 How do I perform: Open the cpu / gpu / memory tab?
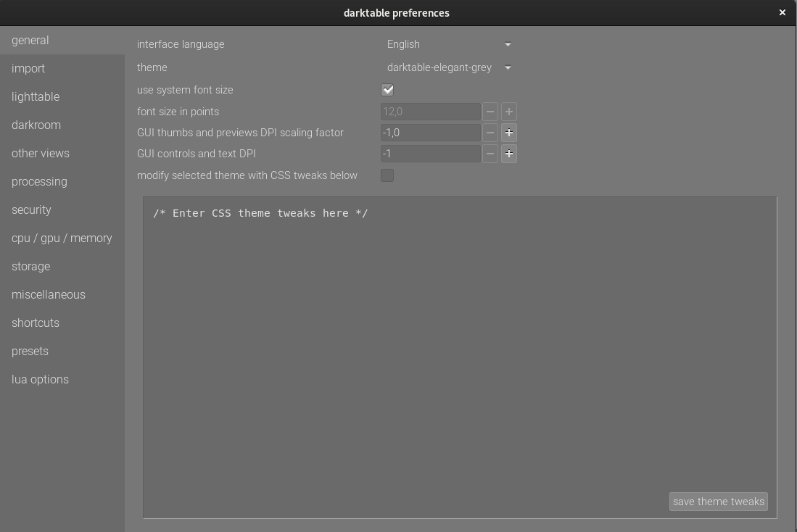pyautogui.click(x=62, y=238)
